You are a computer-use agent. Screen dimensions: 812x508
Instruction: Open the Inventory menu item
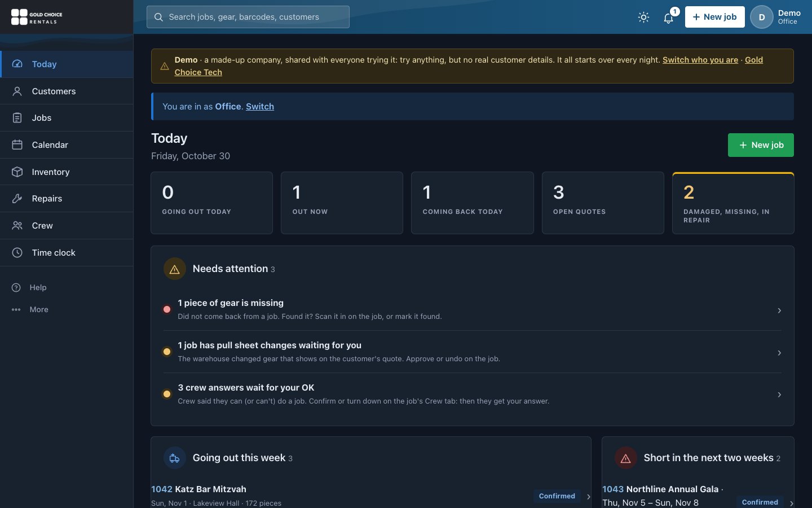pyautogui.click(x=67, y=172)
